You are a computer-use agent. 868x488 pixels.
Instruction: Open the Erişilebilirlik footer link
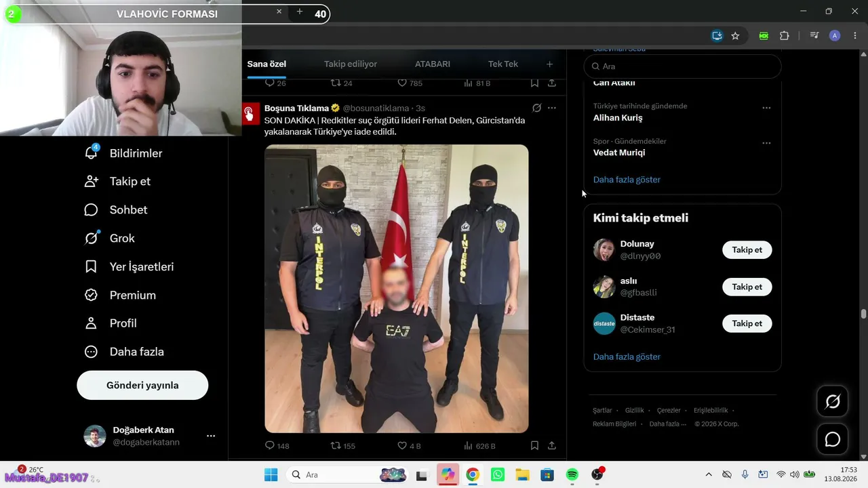pos(711,411)
